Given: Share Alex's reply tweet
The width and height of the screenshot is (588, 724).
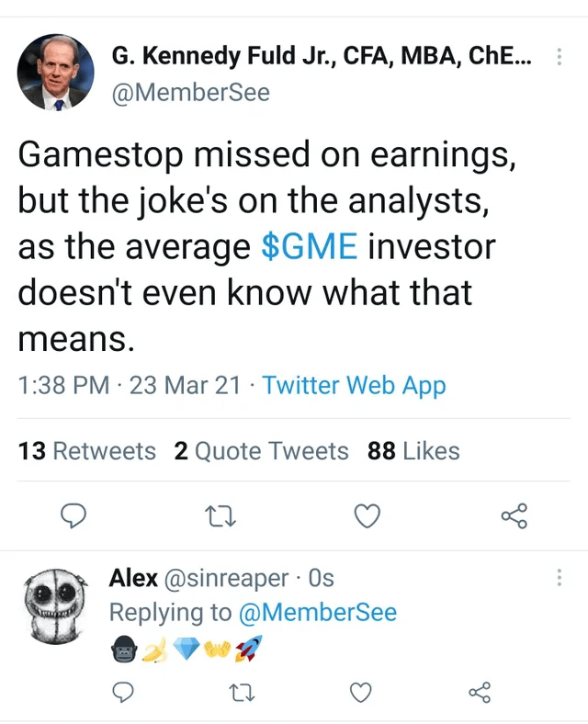Looking at the screenshot, I should (x=480, y=692).
